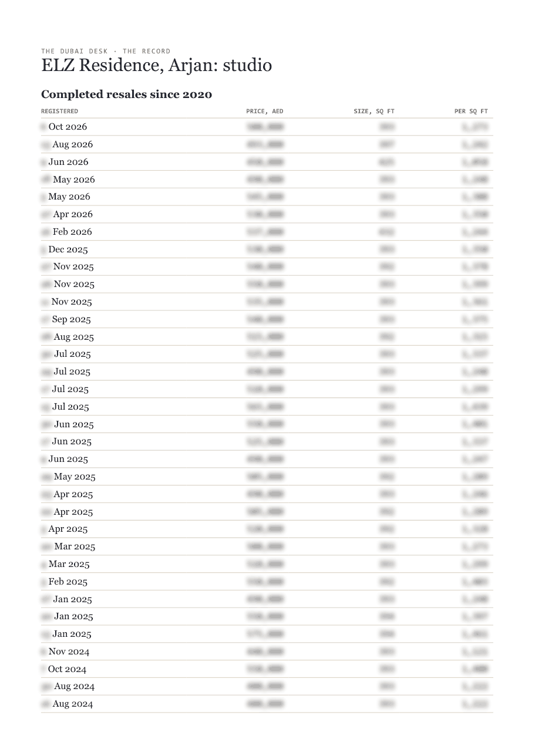
Task: Select the Apr 2026 resale row
Action: coord(267,214)
